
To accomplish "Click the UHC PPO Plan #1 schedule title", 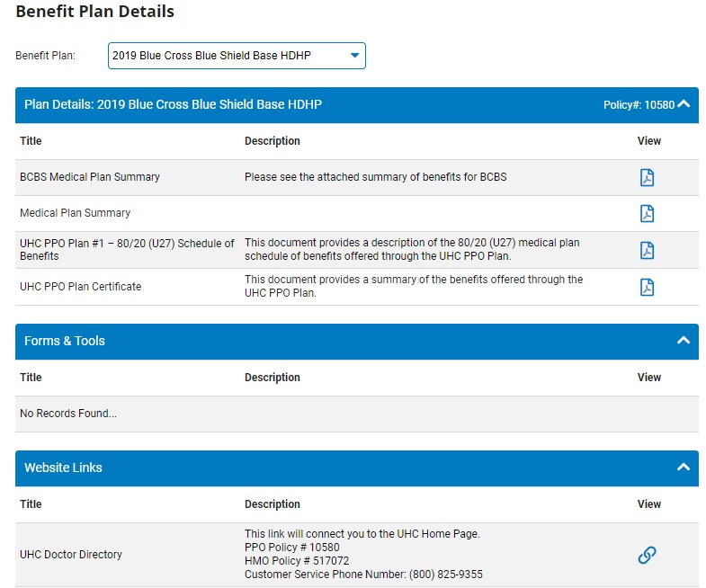I will click(x=127, y=250).
